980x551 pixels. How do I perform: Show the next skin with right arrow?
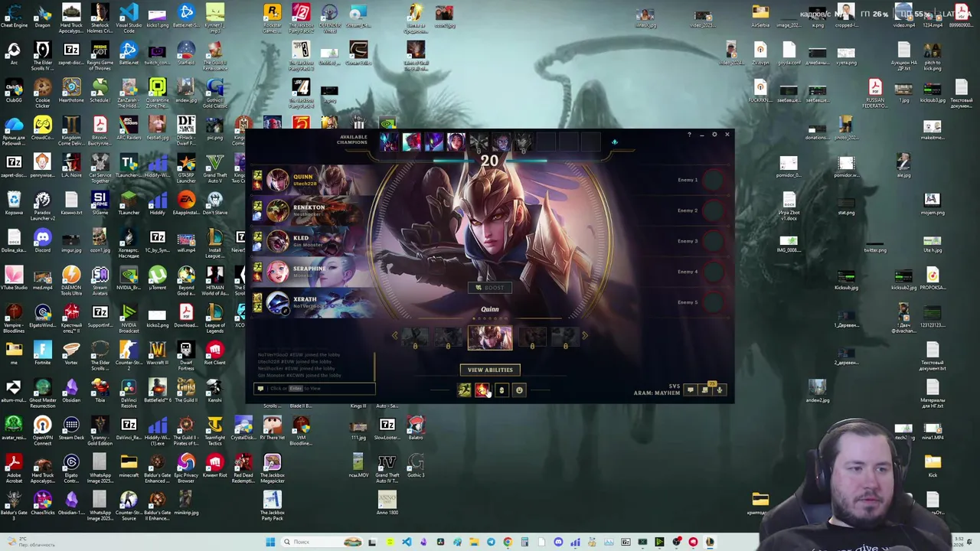click(x=585, y=335)
